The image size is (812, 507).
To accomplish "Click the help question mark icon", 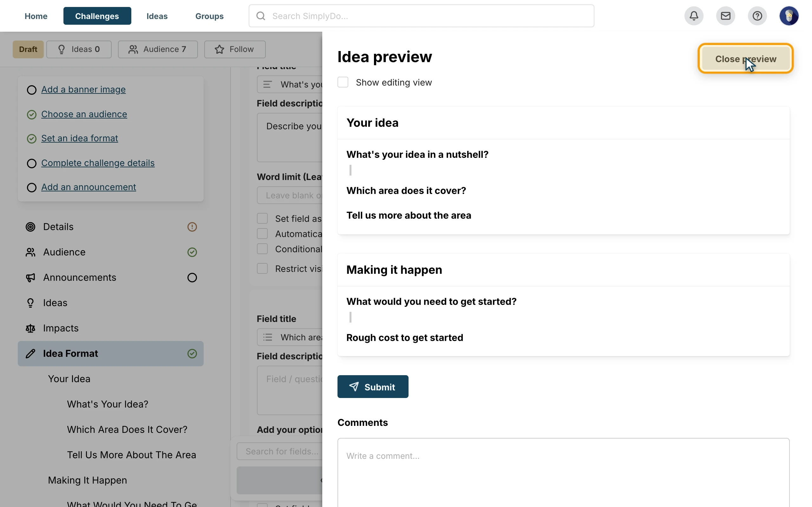I will tap(757, 16).
